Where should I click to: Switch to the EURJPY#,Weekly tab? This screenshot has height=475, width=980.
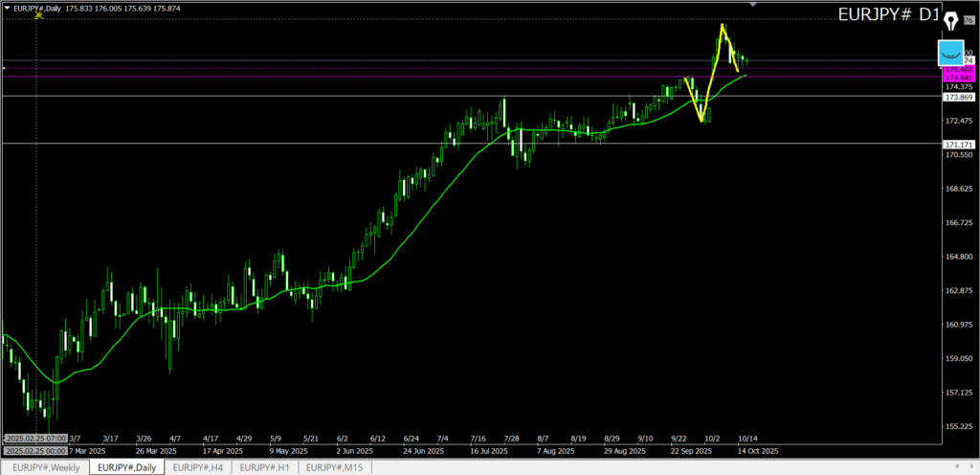(x=46, y=467)
